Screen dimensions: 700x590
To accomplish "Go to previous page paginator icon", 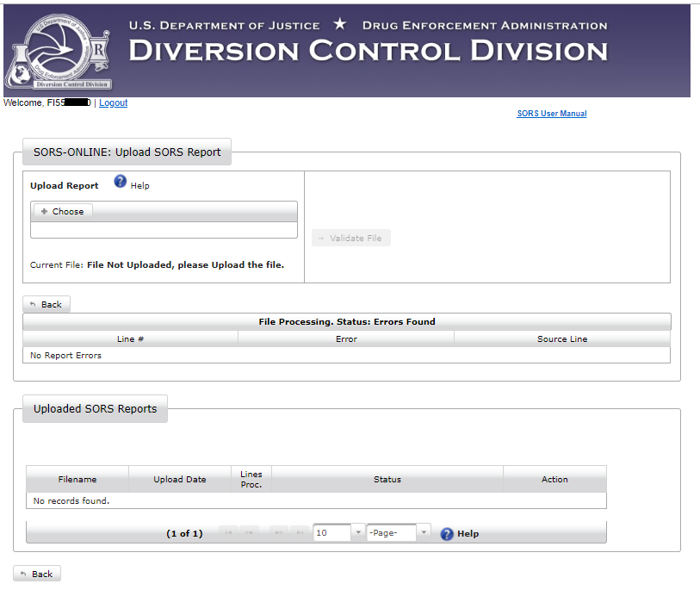I will point(249,532).
